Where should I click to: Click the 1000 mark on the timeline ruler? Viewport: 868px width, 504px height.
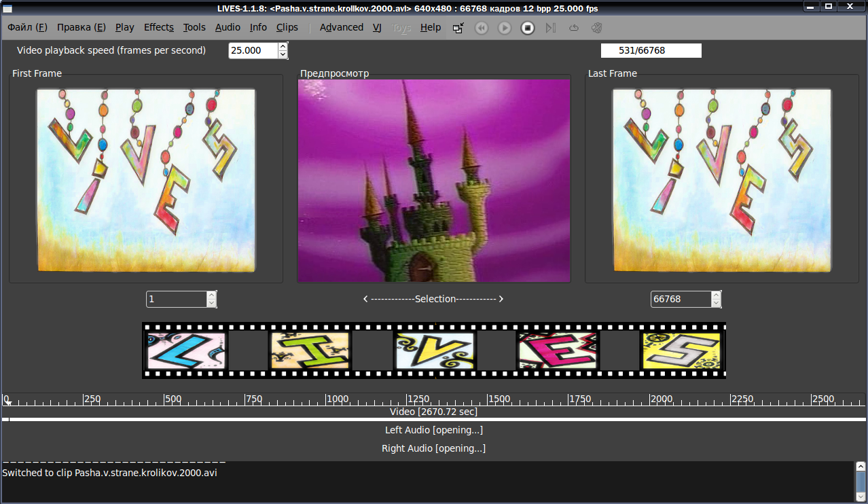click(337, 399)
